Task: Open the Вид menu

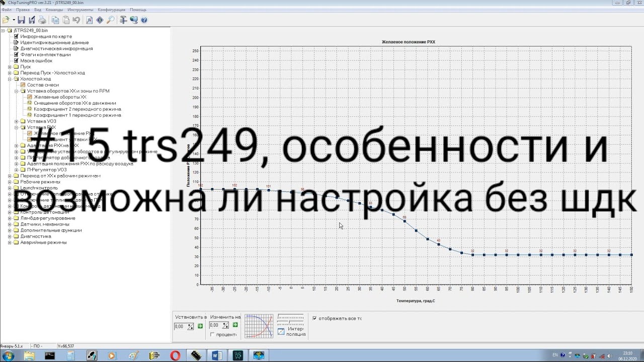Action: click(x=38, y=10)
